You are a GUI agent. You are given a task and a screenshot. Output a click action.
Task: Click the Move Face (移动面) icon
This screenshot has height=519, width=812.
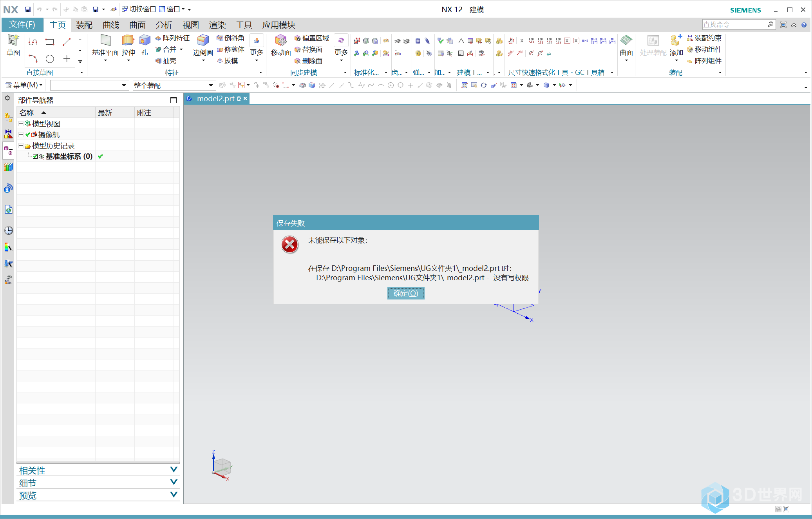point(281,41)
